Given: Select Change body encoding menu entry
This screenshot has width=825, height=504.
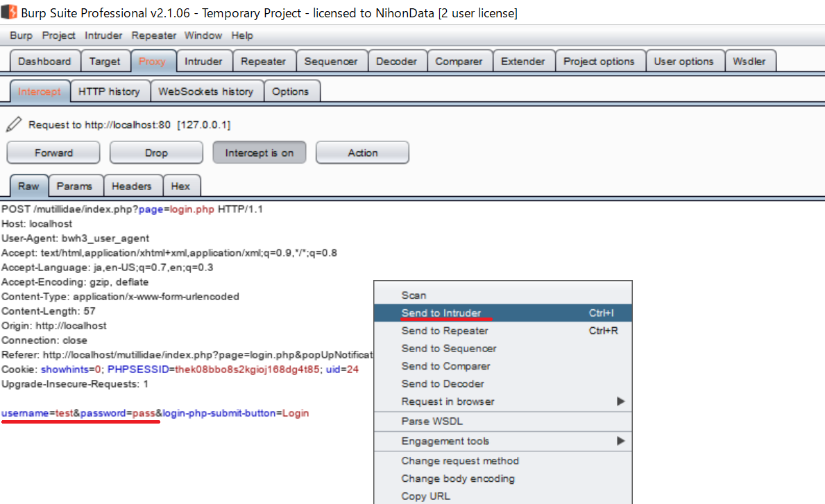Looking at the screenshot, I should (x=503, y=479).
